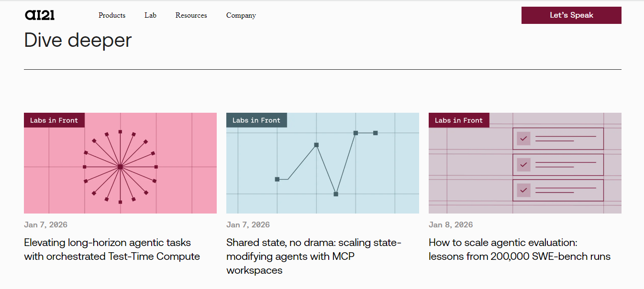Image resolution: width=644 pixels, height=289 pixels.
Task: Click the center node of the radial burst
Action: (120, 167)
